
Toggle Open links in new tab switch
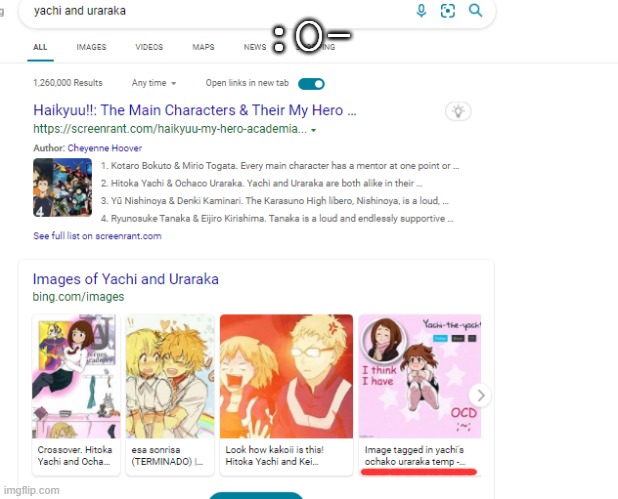tap(311, 84)
